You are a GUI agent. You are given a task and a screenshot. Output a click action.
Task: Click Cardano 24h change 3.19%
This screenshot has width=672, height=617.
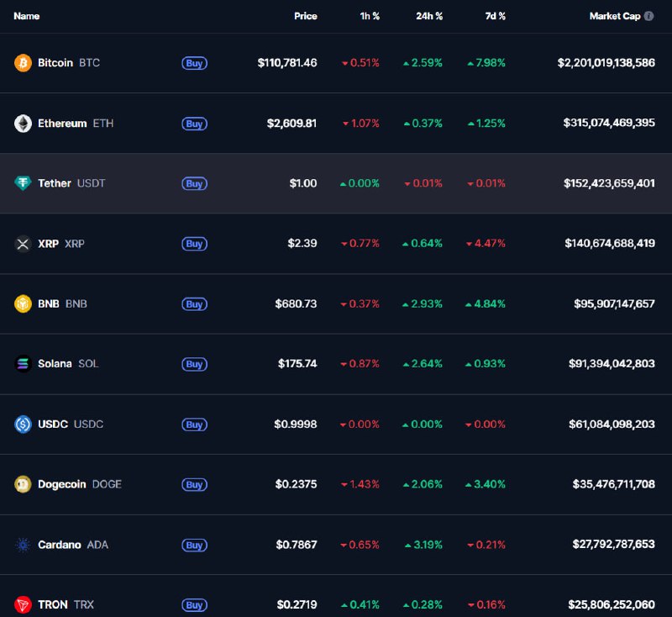point(423,545)
